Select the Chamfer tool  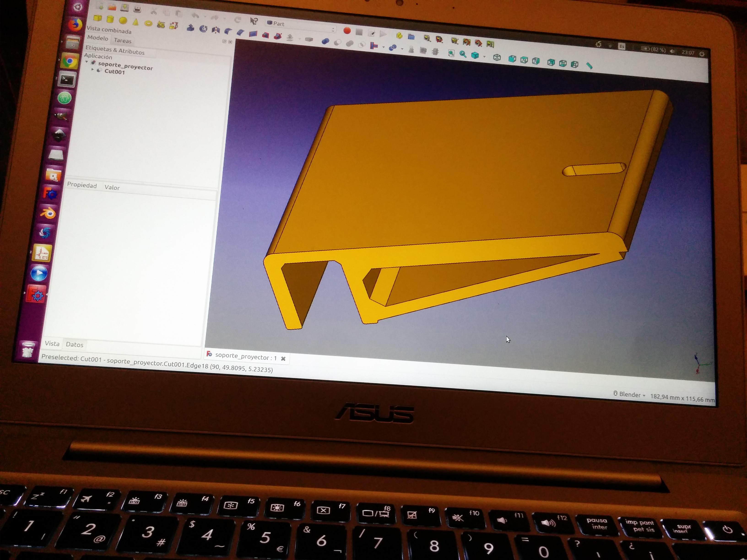point(241,32)
